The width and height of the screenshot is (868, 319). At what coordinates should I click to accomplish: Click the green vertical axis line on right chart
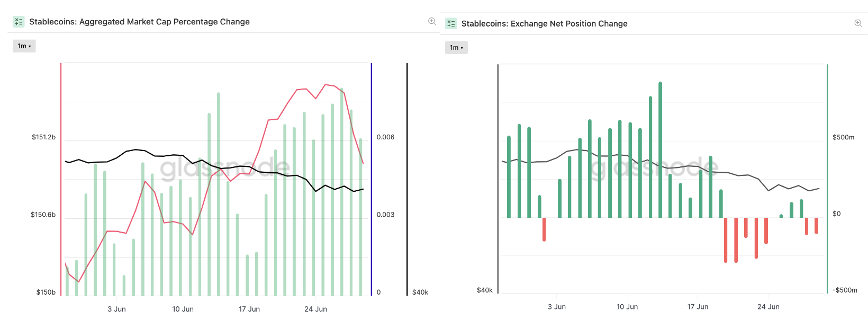(x=827, y=180)
